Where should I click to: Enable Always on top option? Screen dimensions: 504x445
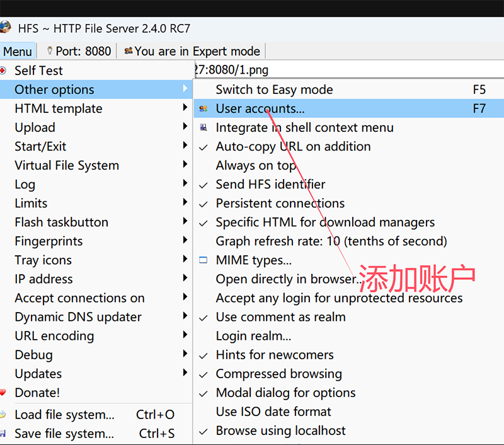pos(349,166)
